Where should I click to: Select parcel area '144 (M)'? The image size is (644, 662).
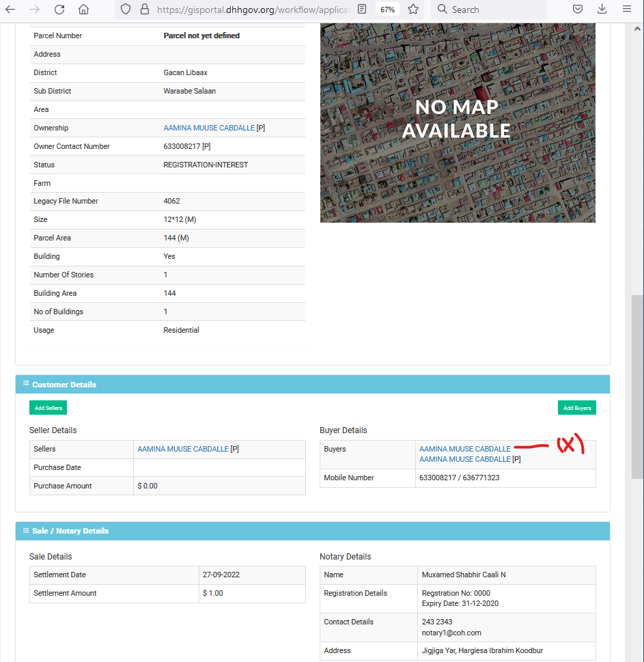tap(176, 238)
